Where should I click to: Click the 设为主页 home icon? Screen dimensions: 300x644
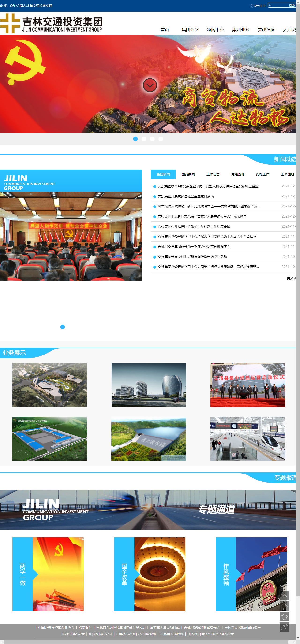pyautogui.click(x=252, y=6)
